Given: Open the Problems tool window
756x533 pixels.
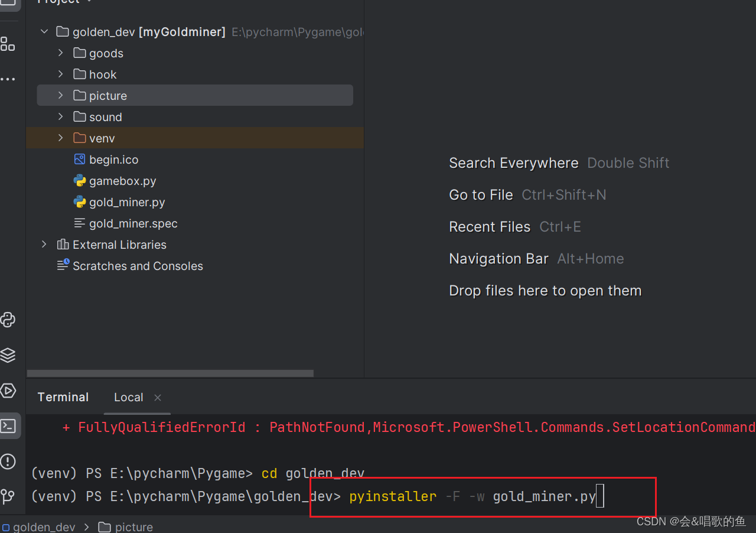Looking at the screenshot, I should pos(8,461).
